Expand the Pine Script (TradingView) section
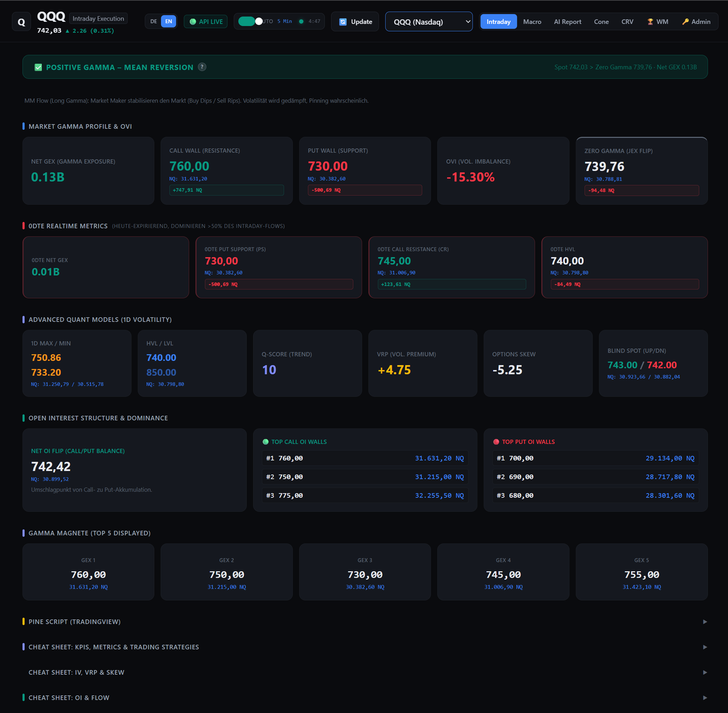The image size is (728, 713). click(x=364, y=621)
